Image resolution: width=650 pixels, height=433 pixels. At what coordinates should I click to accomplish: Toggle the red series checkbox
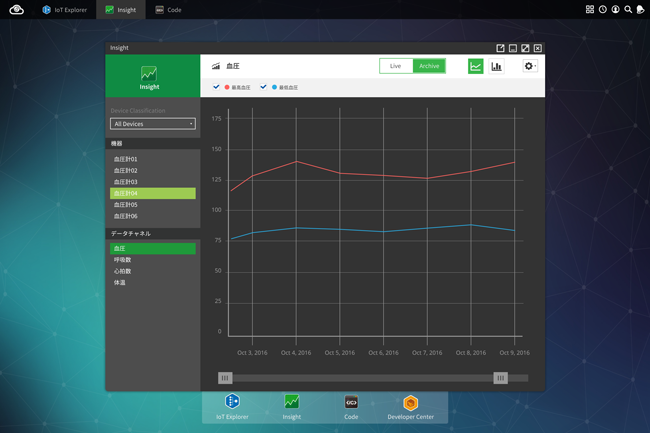coord(216,87)
